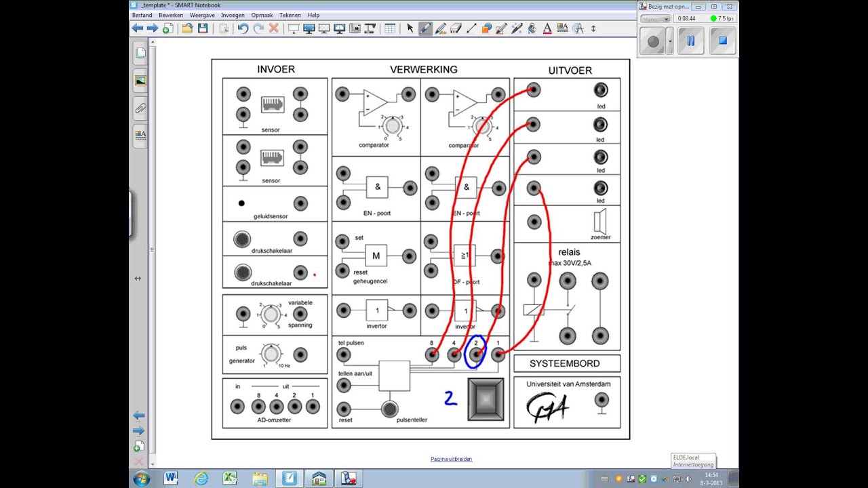Click the Pagina uitbreiden link
The image size is (868, 488).
coord(451,459)
